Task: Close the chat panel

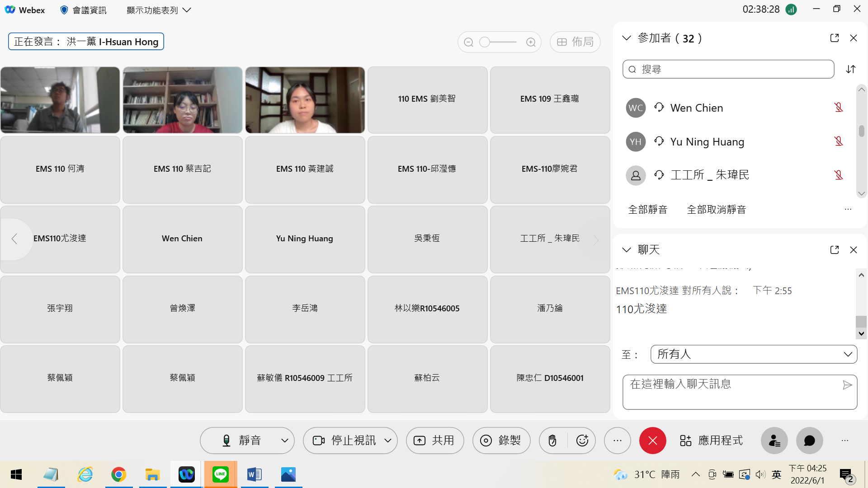Action: point(854,250)
